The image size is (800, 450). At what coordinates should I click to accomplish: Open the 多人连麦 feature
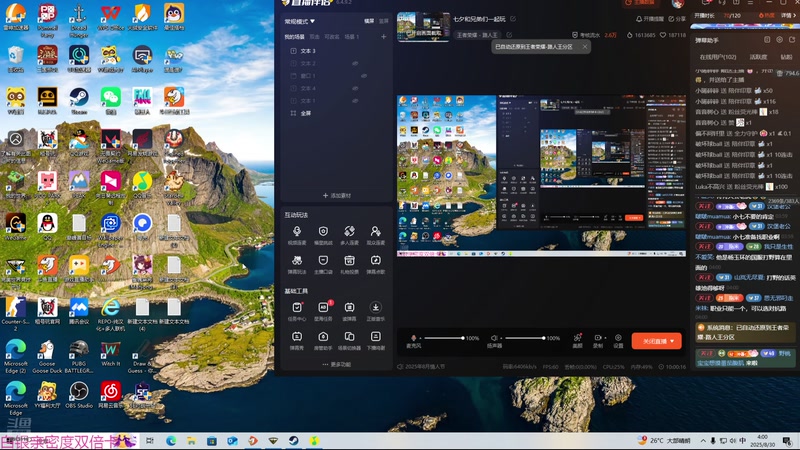coord(349,235)
